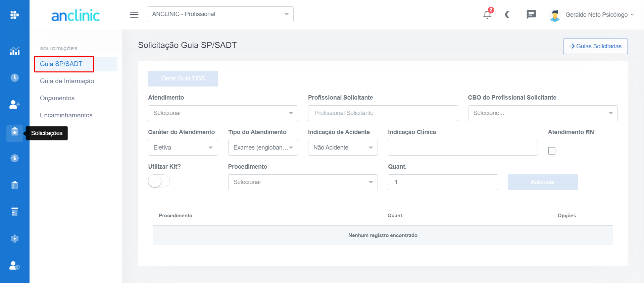Click the Opções column header
The image size is (644, 283).
click(x=567, y=216)
